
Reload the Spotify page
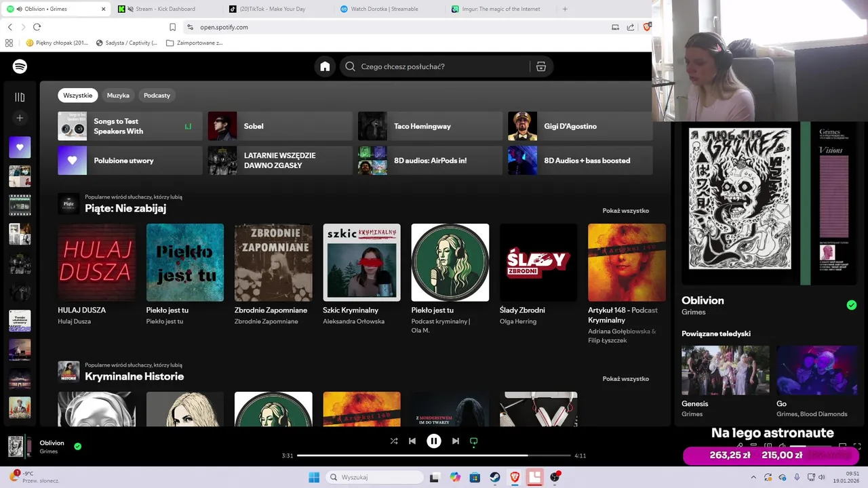tap(37, 27)
